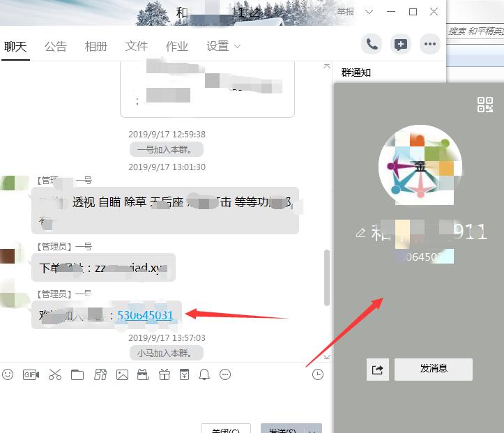Open the three-dots more options menu
The height and width of the screenshot is (433, 504).
pos(430,44)
